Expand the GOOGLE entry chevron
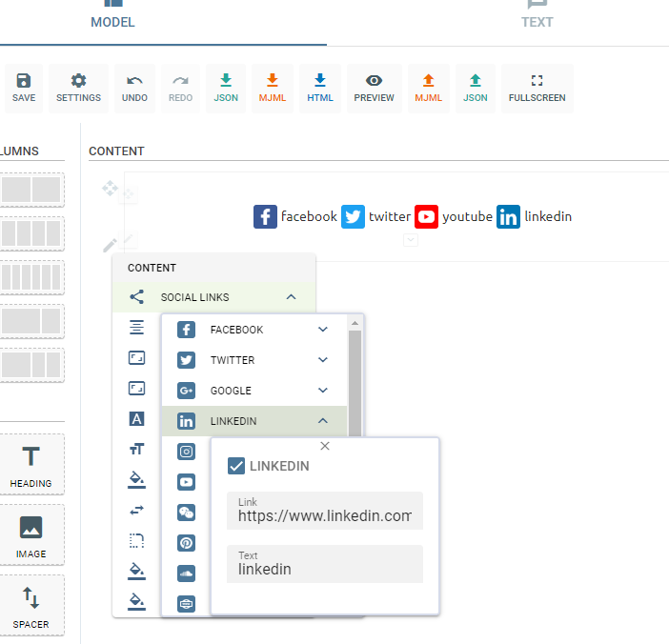Viewport: 669px width, 644px height. (323, 391)
